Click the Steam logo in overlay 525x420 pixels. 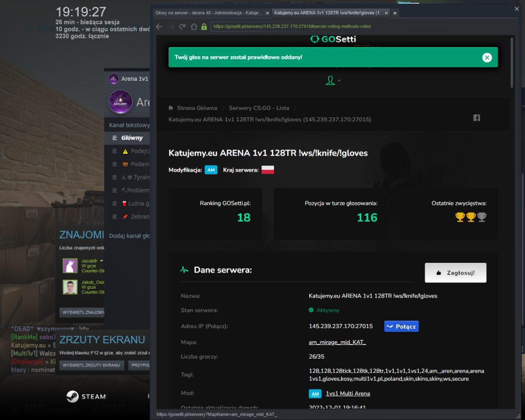86,396
